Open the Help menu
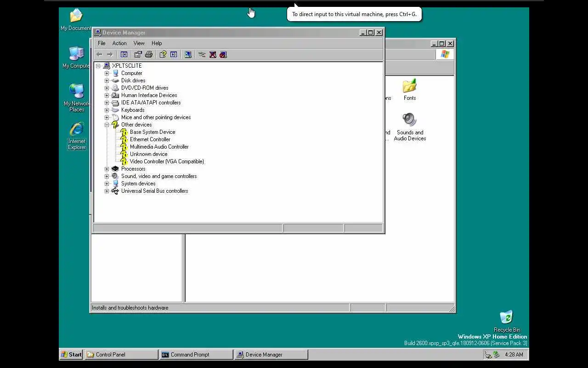The width and height of the screenshot is (588, 368). pyautogui.click(x=157, y=43)
